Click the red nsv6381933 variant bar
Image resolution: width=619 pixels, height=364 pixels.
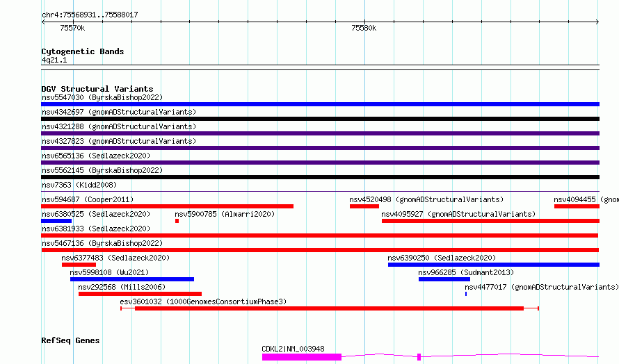pos(320,235)
